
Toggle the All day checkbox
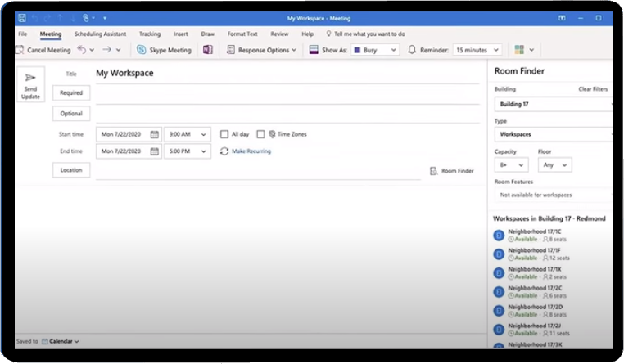[x=224, y=134]
